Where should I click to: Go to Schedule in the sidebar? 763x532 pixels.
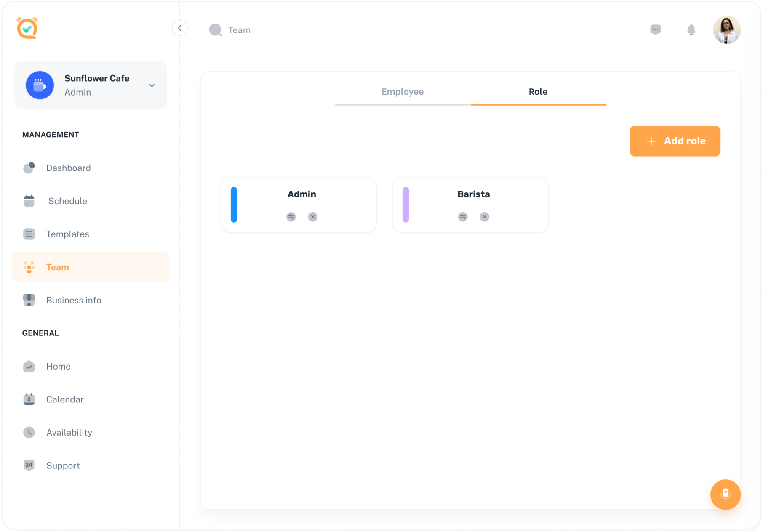click(67, 201)
